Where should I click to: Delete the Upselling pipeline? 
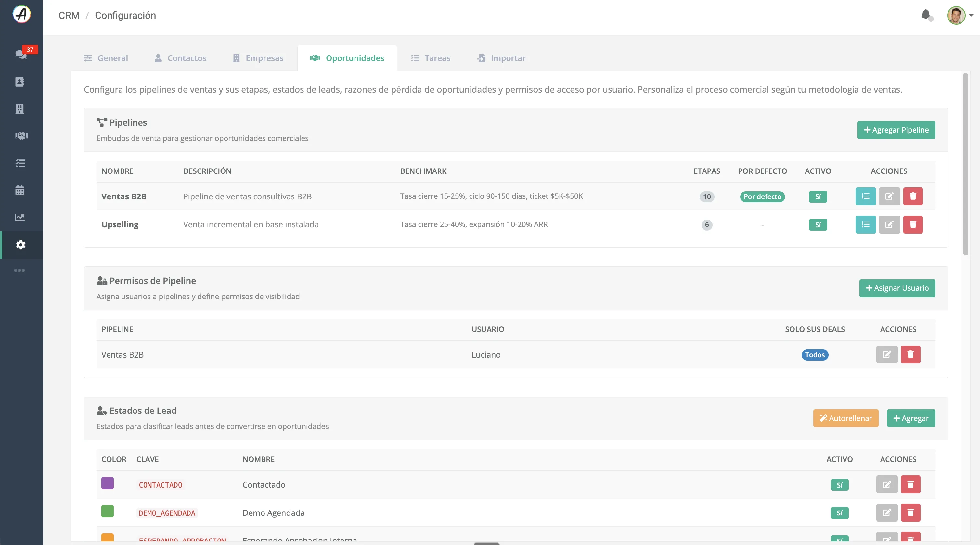point(913,224)
